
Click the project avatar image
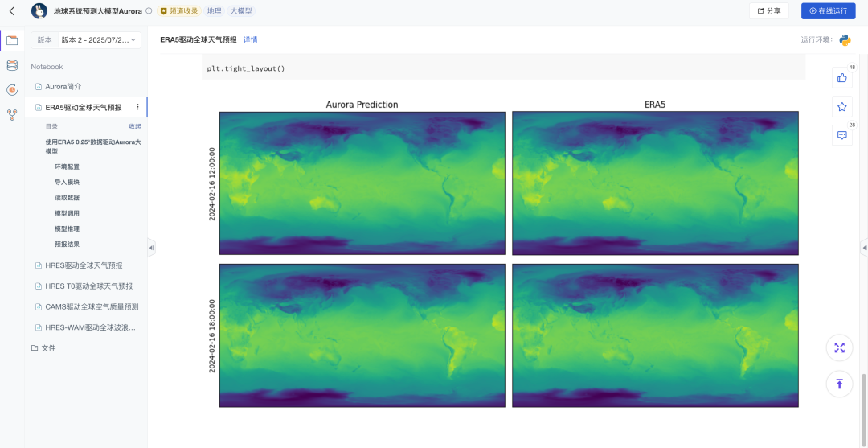[39, 11]
